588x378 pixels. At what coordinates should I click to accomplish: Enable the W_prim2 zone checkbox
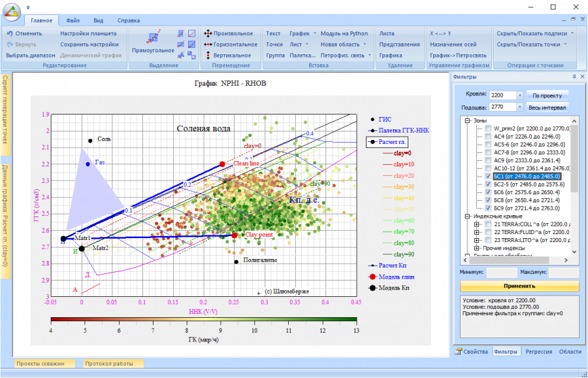488,128
